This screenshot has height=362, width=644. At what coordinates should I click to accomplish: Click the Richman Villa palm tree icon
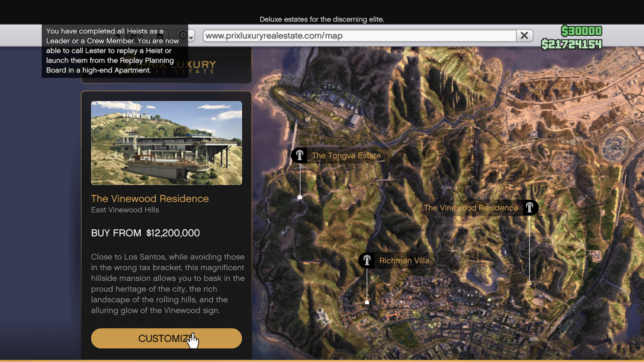[367, 260]
